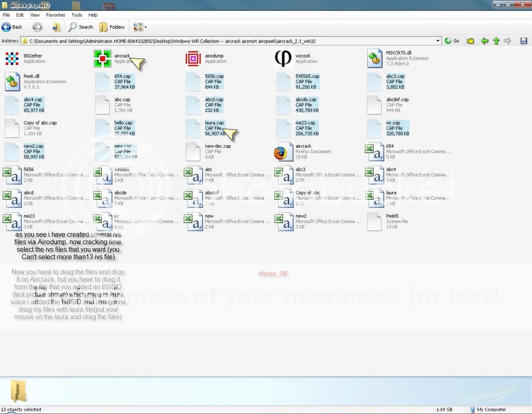Launch the airodump application icon
The width and height of the screenshot is (532, 414).
(193, 58)
